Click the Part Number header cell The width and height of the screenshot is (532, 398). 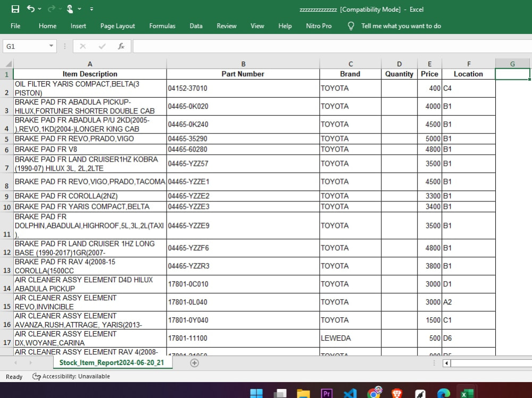(243, 74)
